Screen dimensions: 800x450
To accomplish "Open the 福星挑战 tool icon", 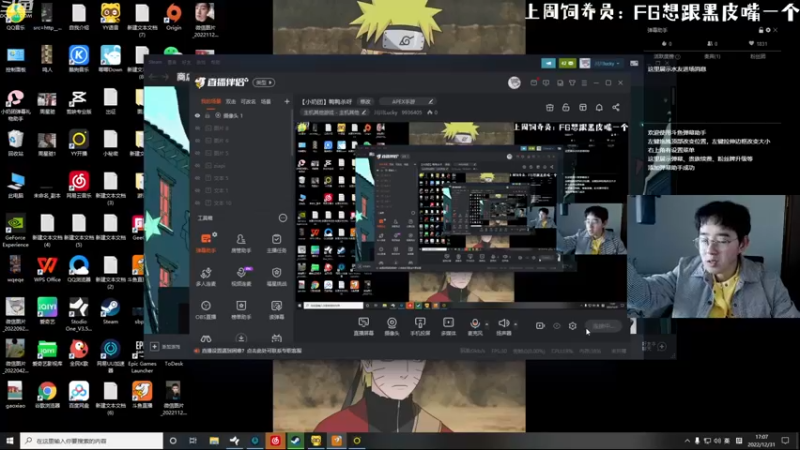I will tap(277, 276).
